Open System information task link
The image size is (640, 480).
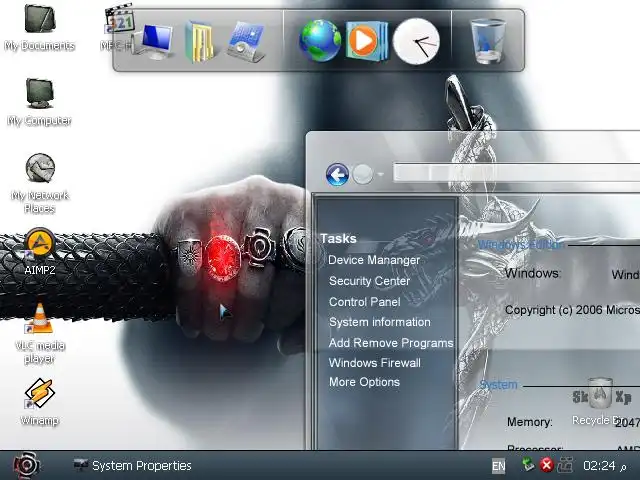tap(380, 322)
